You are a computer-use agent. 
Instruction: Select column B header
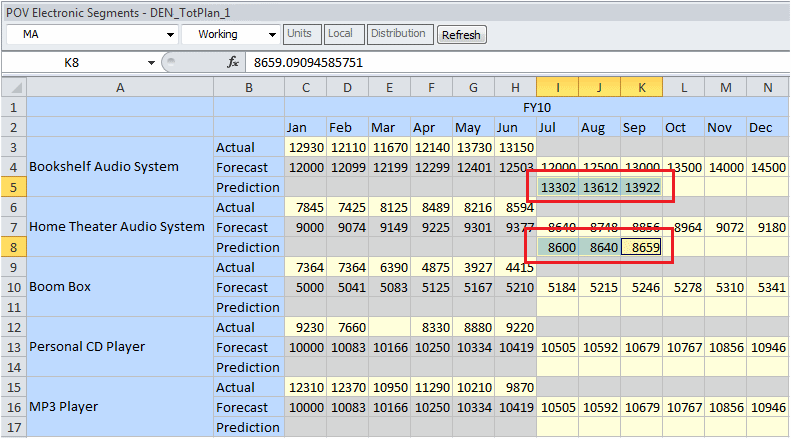[249, 88]
